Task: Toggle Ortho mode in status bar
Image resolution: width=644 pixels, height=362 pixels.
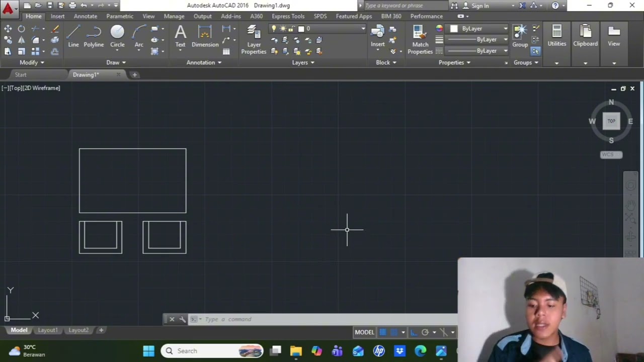Action: [x=414, y=332]
